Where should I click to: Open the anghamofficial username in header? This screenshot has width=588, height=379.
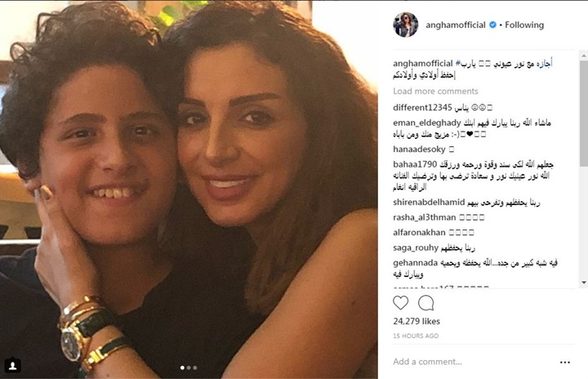[x=455, y=25]
